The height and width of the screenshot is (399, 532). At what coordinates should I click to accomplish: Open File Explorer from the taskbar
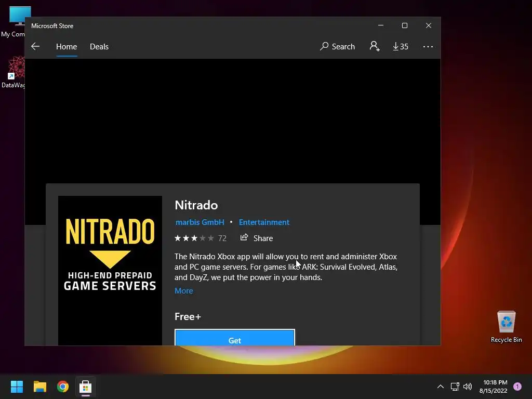[39, 387]
